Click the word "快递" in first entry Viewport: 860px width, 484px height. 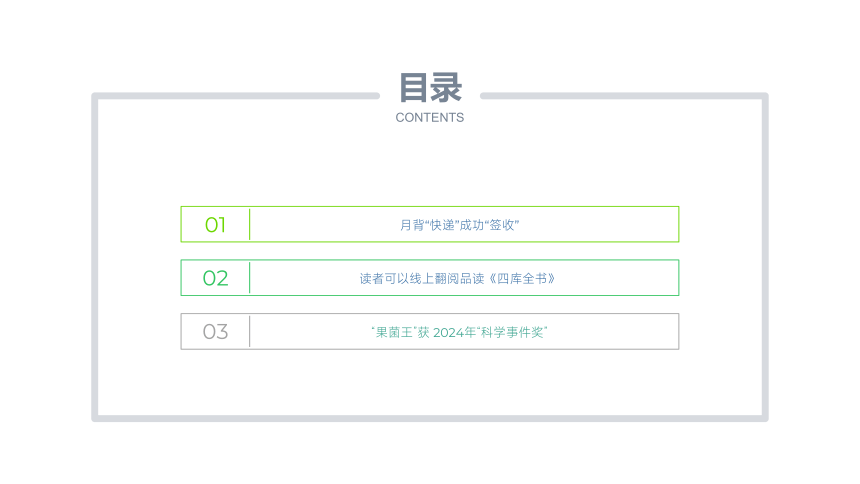click(443, 225)
